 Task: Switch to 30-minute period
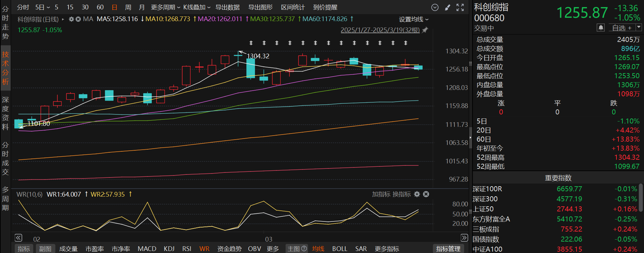85,7
